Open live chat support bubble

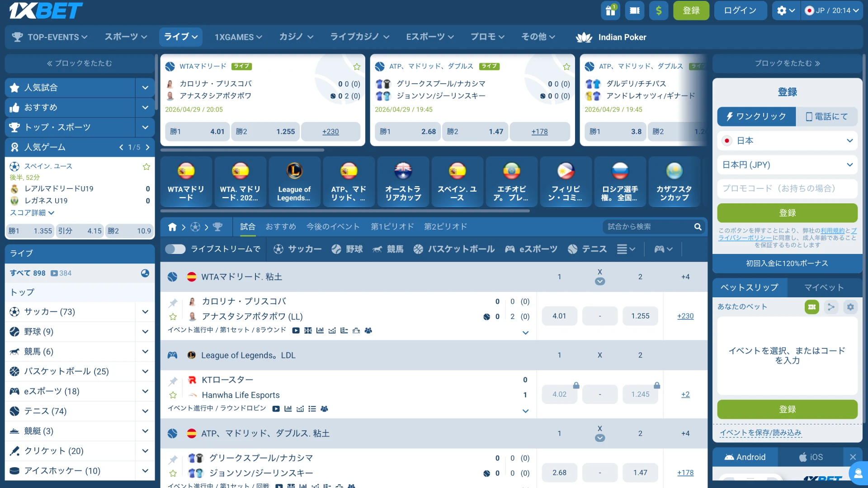pyautogui.click(x=858, y=474)
